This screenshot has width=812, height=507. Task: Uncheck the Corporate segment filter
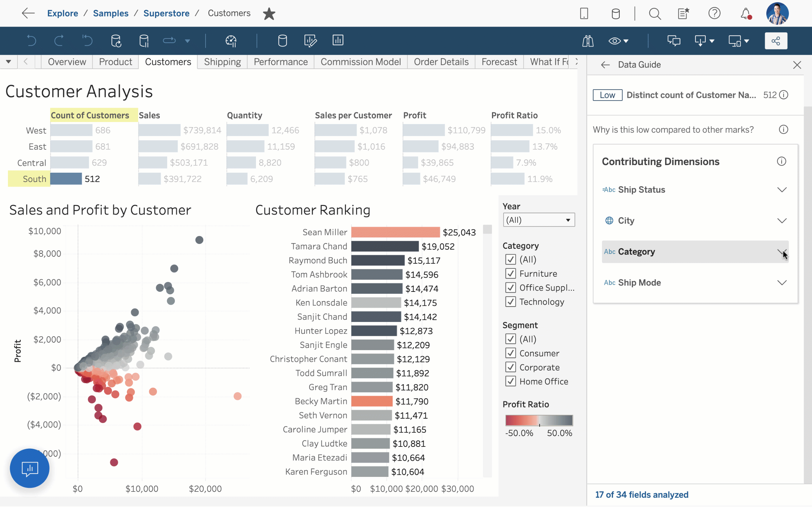pos(510,367)
